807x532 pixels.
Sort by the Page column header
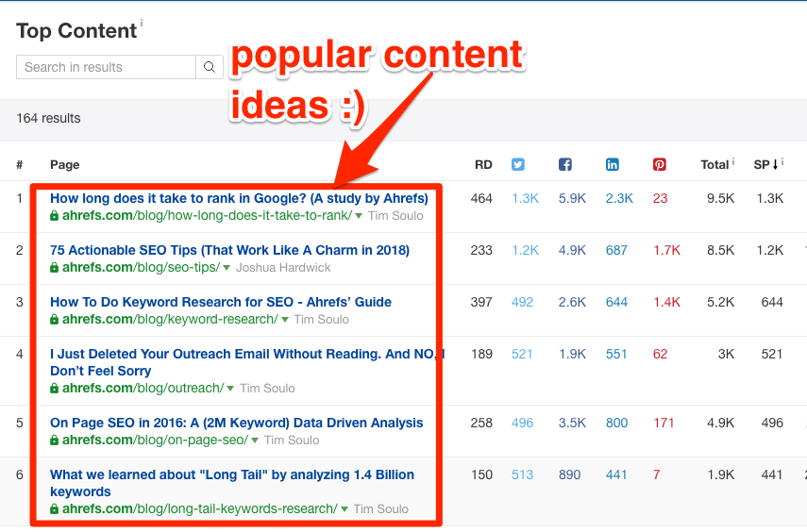(65, 165)
